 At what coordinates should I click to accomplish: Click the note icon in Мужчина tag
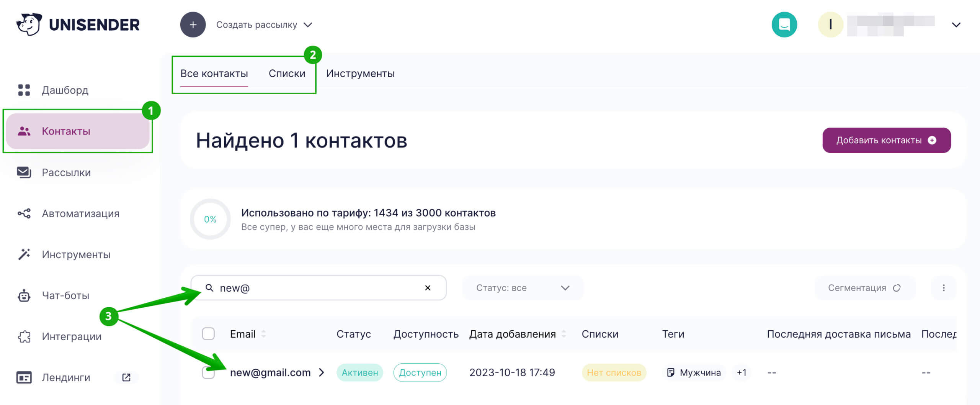coord(671,372)
